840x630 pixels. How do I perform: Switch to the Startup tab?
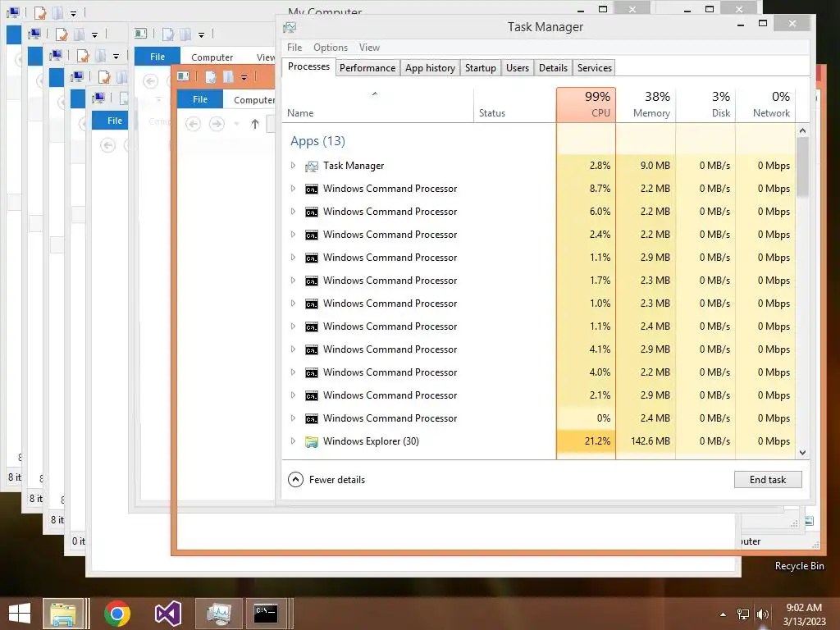[481, 68]
